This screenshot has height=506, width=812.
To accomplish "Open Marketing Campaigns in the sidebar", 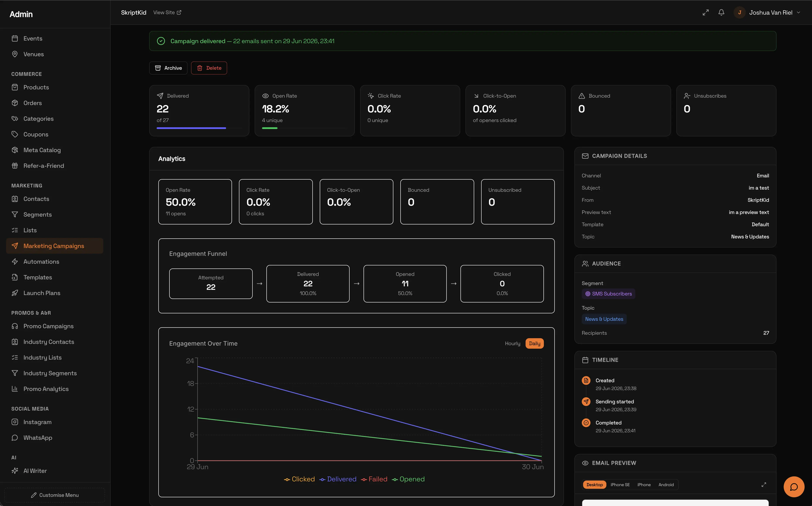I will point(55,246).
